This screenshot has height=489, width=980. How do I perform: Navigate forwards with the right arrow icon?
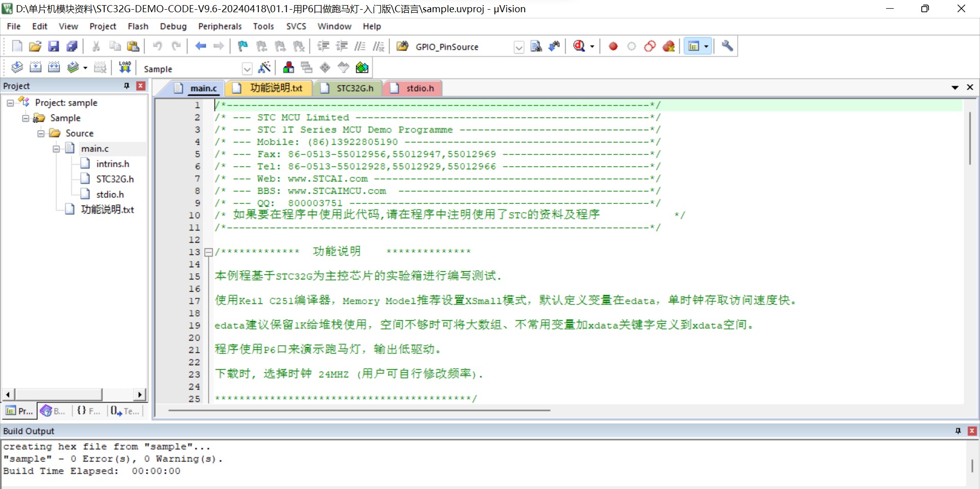[219, 46]
